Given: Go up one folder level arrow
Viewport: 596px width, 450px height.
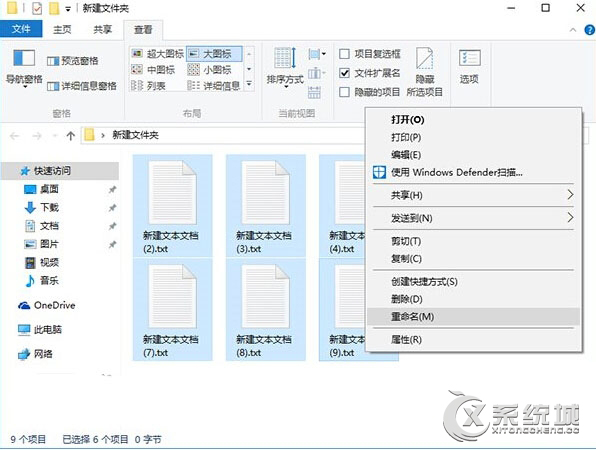Looking at the screenshot, I should [70, 136].
